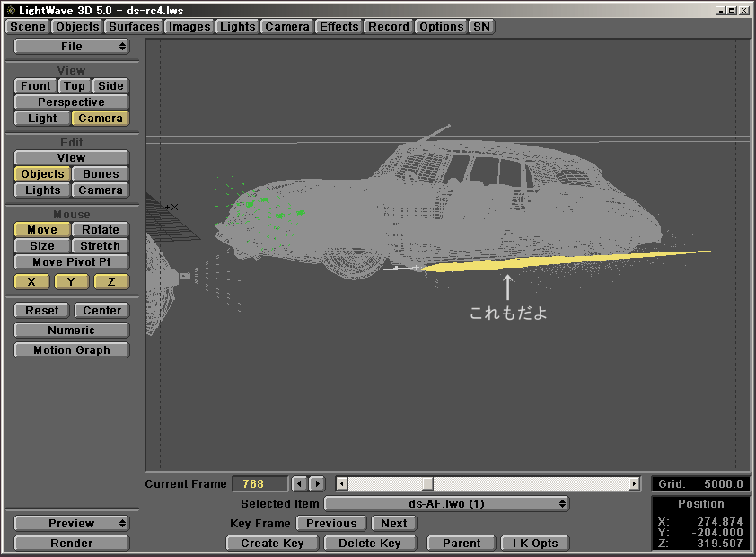Toggle the Y axis constraint

[71, 282]
